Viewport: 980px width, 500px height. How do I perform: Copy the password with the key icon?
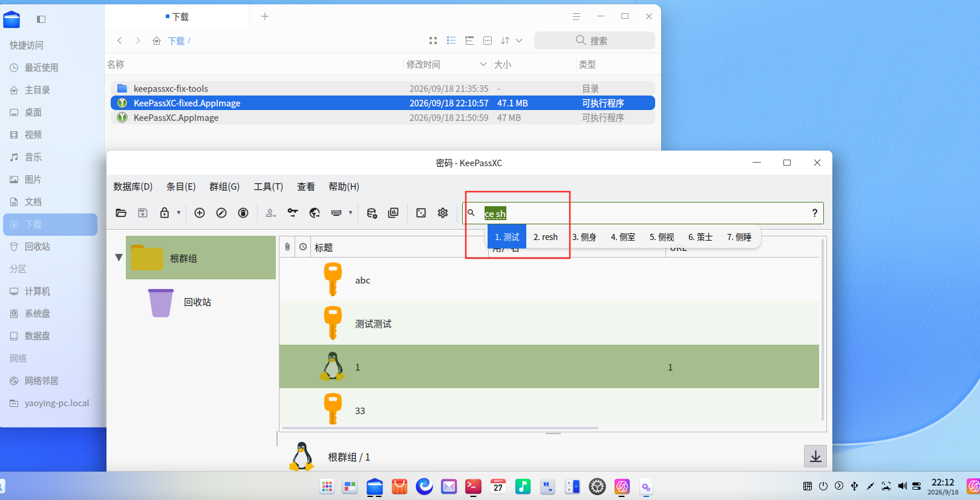(x=293, y=213)
